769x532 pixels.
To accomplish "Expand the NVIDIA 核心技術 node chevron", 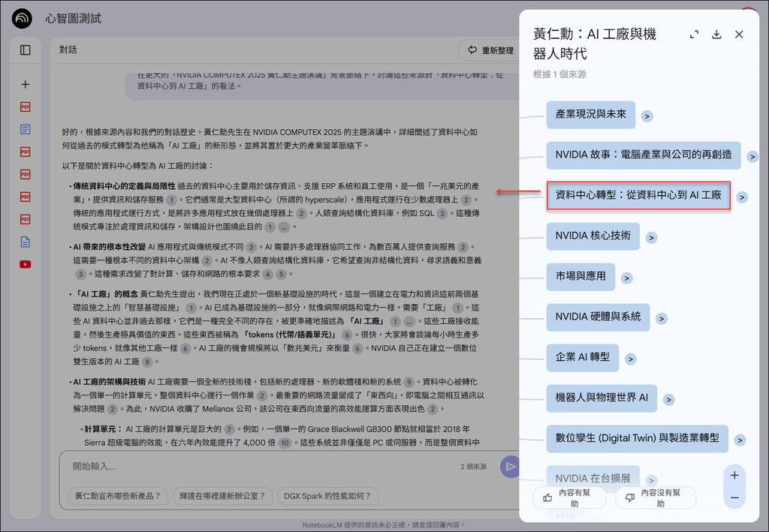I will 651,238.
